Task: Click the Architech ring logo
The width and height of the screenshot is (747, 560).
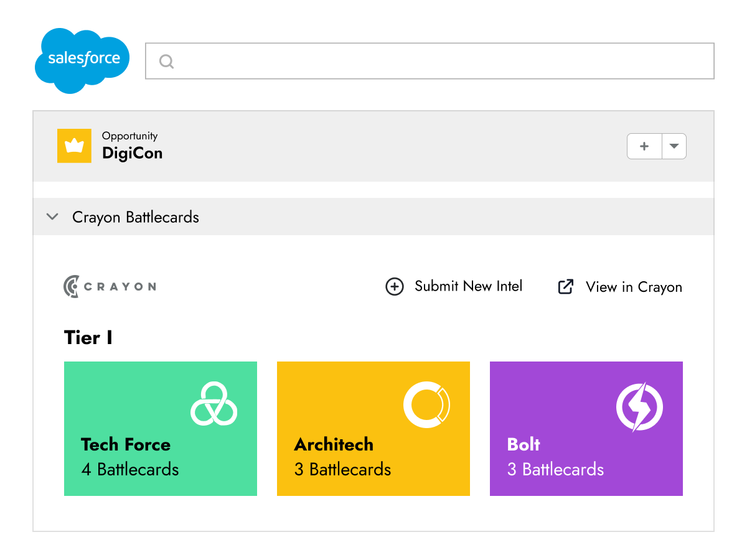Action: [426, 405]
